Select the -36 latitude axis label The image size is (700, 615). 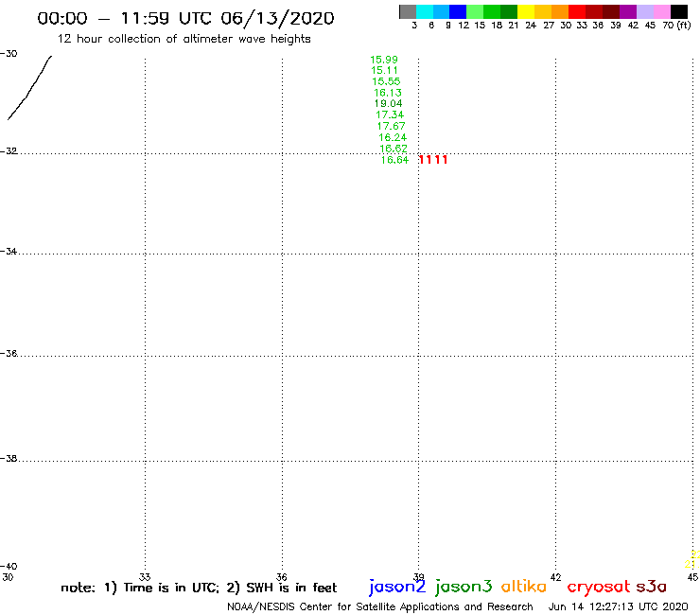pyautogui.click(x=9, y=354)
